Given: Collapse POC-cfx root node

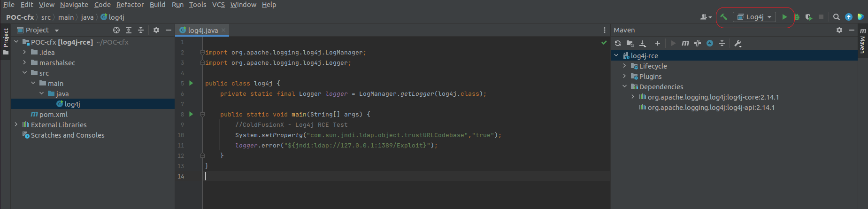Looking at the screenshot, I should pyautogui.click(x=16, y=42).
